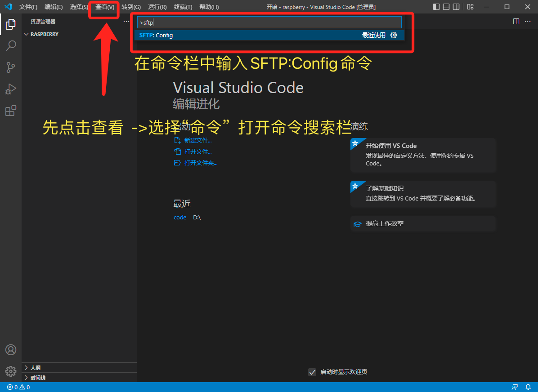Expand the 大纲 outline section
Viewport: 538px width, 392px height.
pos(79,368)
